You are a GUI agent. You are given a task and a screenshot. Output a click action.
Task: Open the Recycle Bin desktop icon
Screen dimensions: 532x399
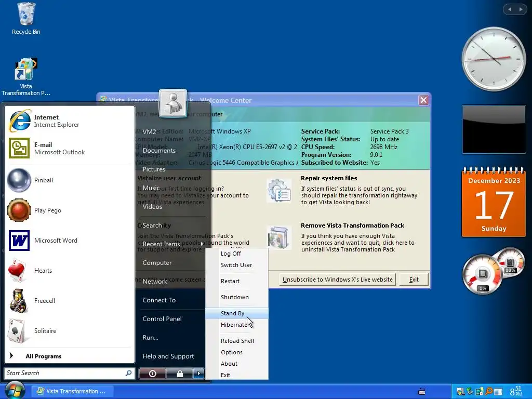point(26,19)
